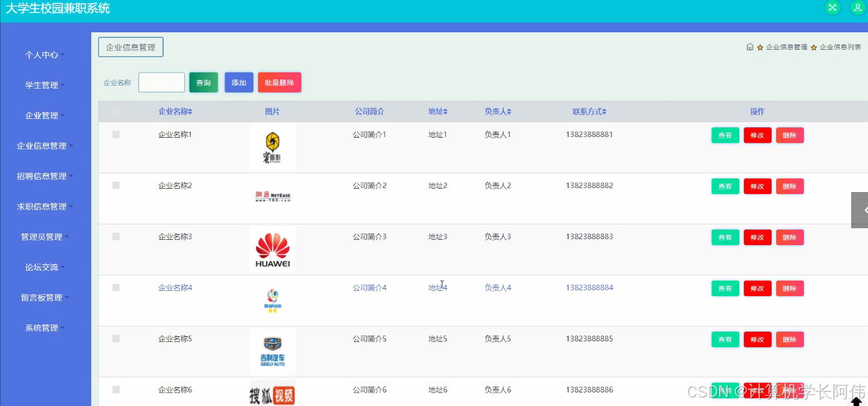This screenshot has height=406, width=868.
Task: Click the 地址5 cell
Action: [437, 339]
